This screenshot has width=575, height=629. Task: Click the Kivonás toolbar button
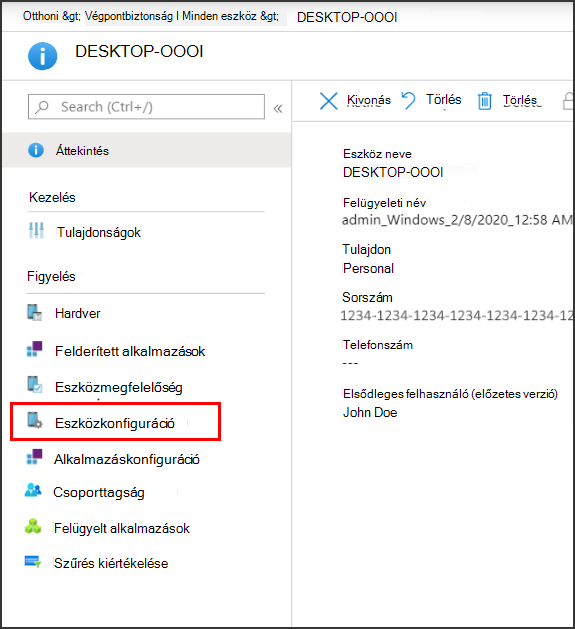click(369, 100)
